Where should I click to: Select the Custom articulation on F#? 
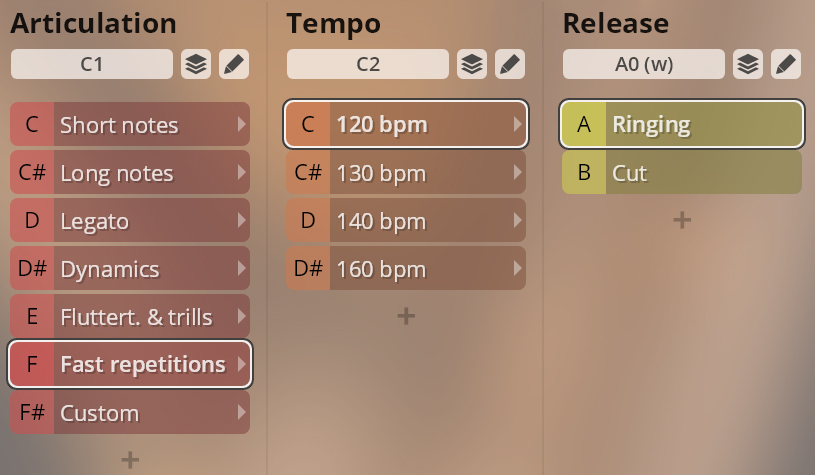point(130,413)
